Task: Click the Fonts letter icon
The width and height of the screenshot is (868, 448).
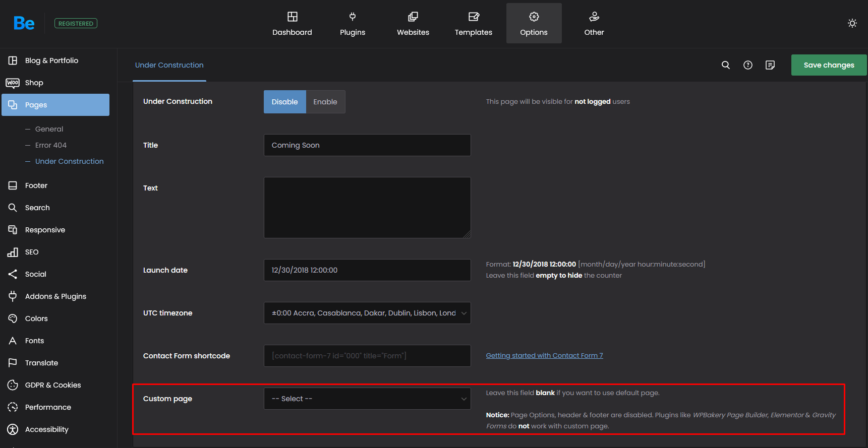Action: tap(13, 341)
